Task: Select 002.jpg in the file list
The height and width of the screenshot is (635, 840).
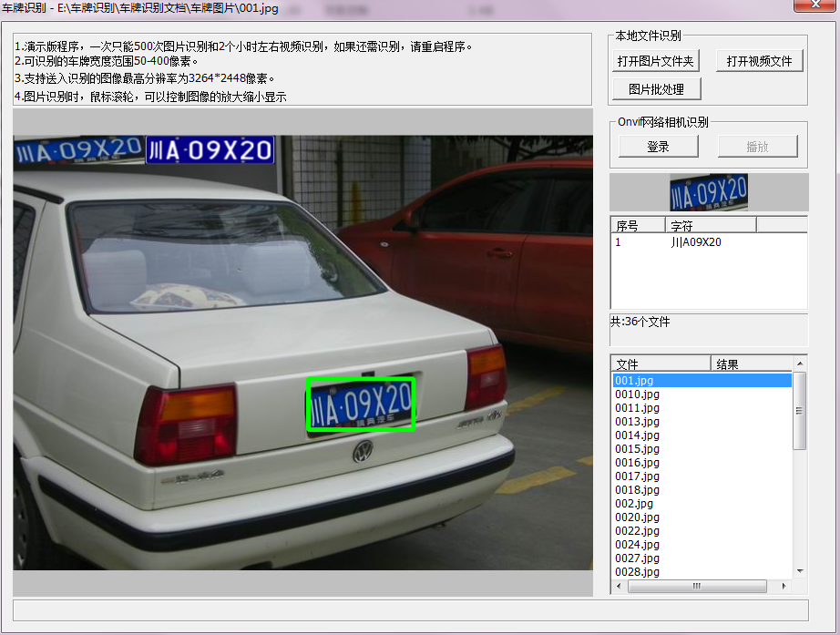Action: pos(634,504)
